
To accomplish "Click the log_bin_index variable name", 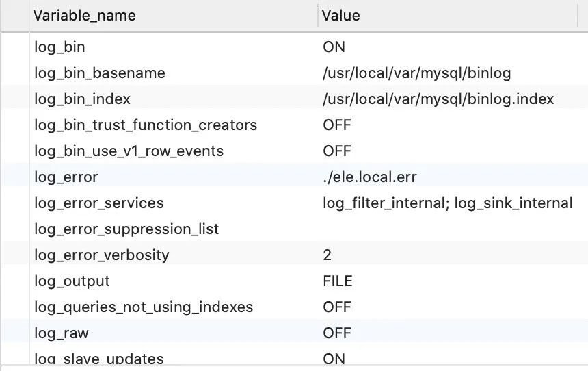I will 82,99.
